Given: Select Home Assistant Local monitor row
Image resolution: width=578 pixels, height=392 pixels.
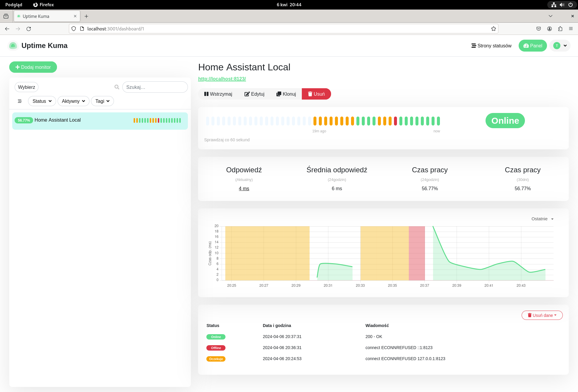Looking at the screenshot, I should point(100,121).
